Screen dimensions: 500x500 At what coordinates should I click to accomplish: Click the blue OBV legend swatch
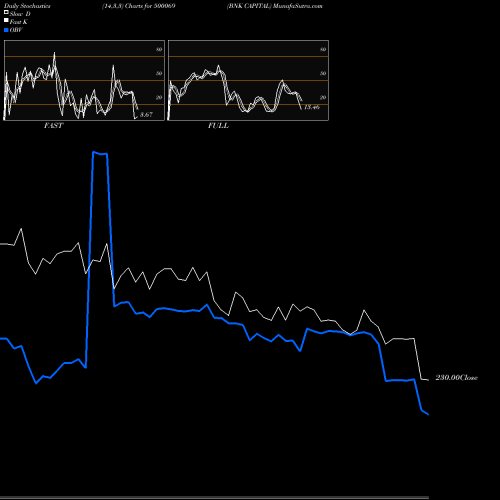pos(6,30)
